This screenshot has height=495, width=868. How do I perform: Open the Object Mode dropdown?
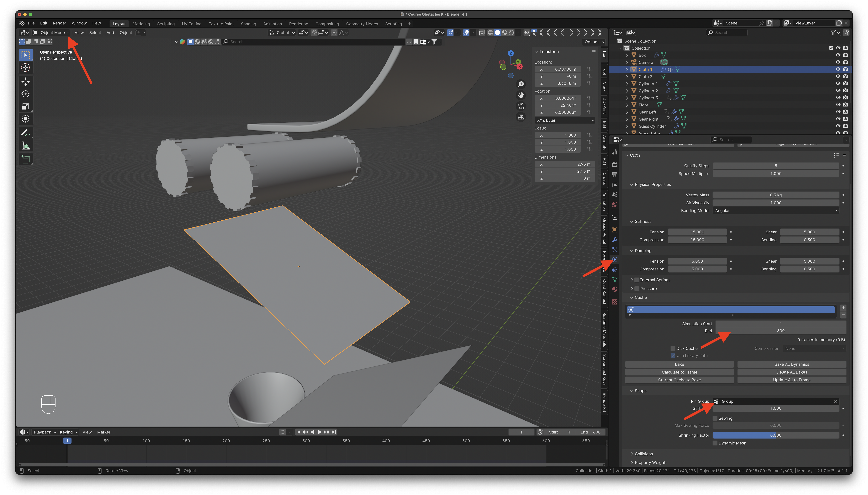click(x=51, y=33)
